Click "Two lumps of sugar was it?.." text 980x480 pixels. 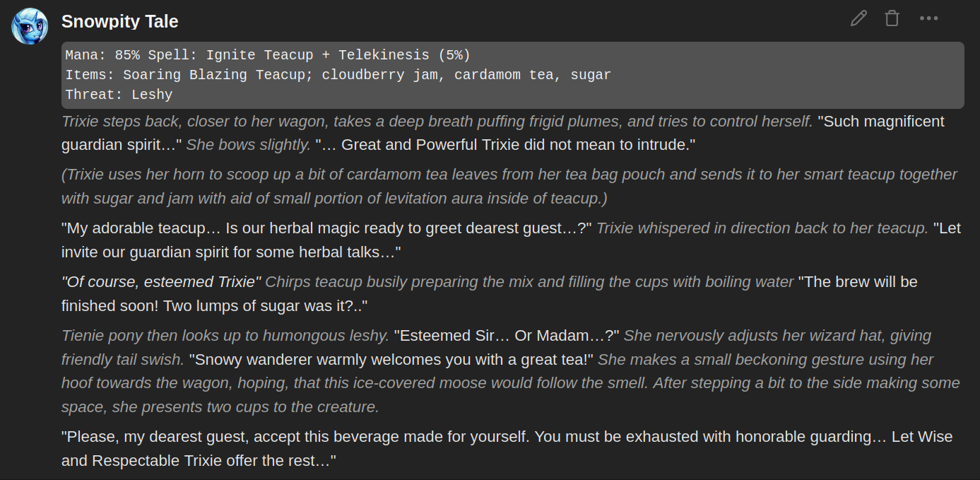coord(215,306)
